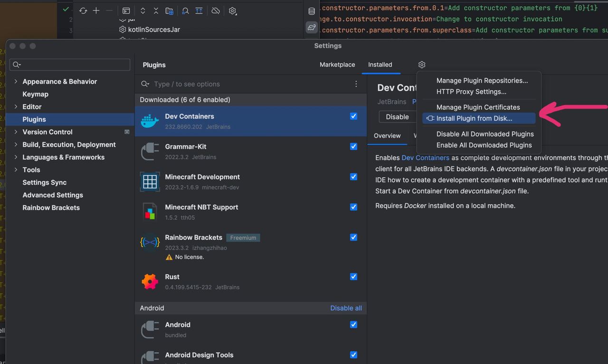Click Collapse All icon in Gradle toolbar
Viewport: 608px width, 364px height.
(156, 10)
